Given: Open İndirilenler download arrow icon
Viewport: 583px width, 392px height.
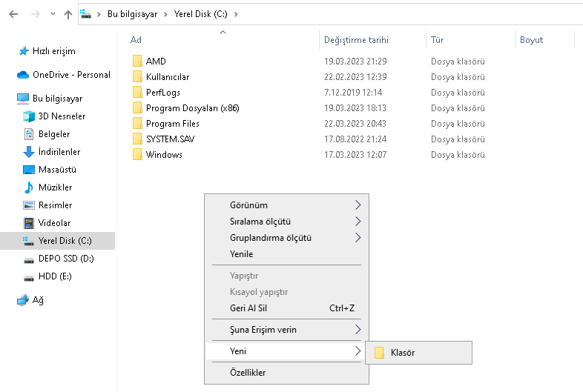Looking at the screenshot, I should point(29,152).
